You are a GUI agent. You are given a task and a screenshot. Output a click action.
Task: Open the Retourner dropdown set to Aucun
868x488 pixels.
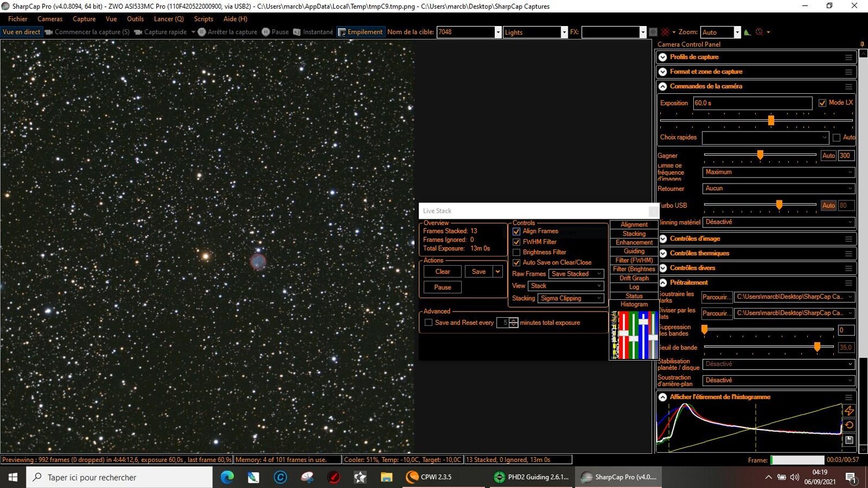778,189
